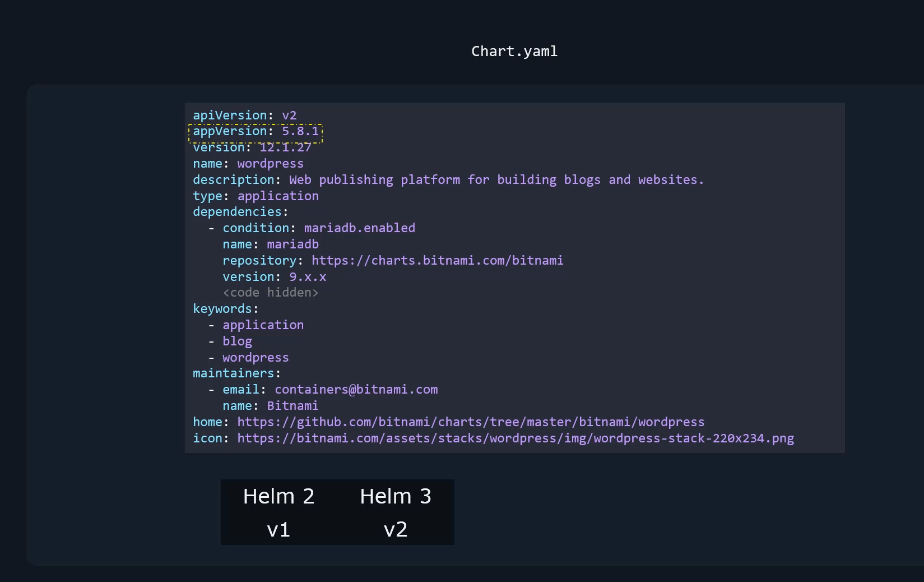Click the type: application line
The width and height of the screenshot is (924, 582).
pyautogui.click(x=256, y=196)
